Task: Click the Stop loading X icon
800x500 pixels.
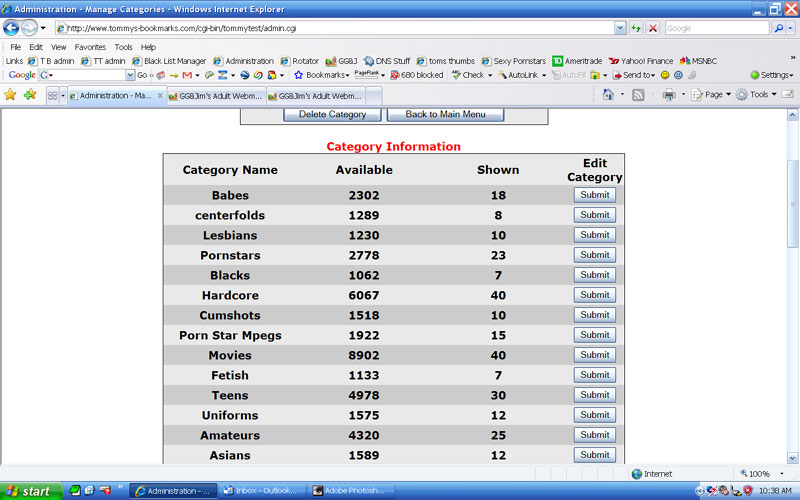Action: (652, 28)
